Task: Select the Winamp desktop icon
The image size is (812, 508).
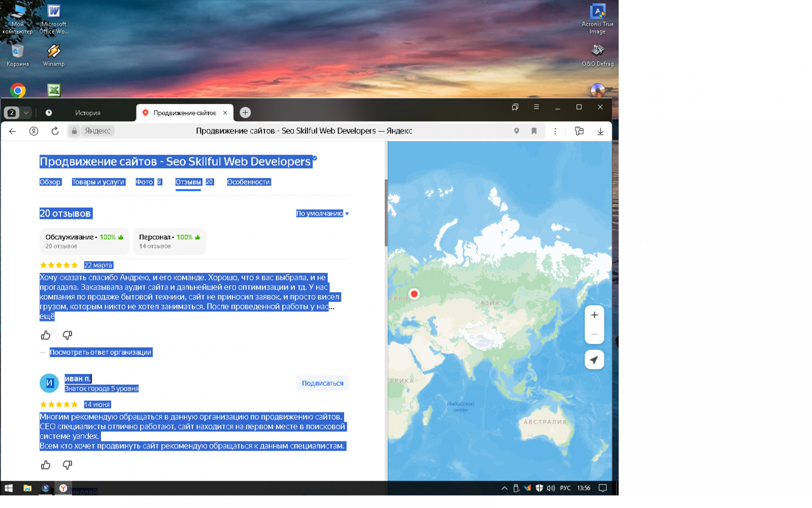Action: [53, 55]
